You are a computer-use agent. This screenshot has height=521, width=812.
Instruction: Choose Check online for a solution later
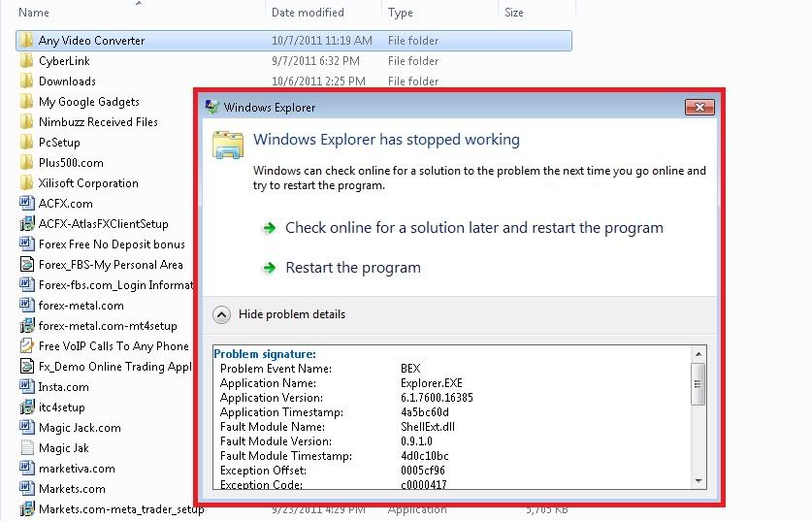tap(473, 228)
